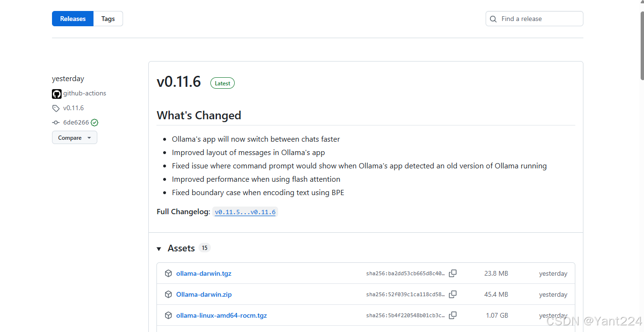This screenshot has width=644, height=332.
Task: Open the github-actions avatar icon
Action: pyautogui.click(x=57, y=94)
